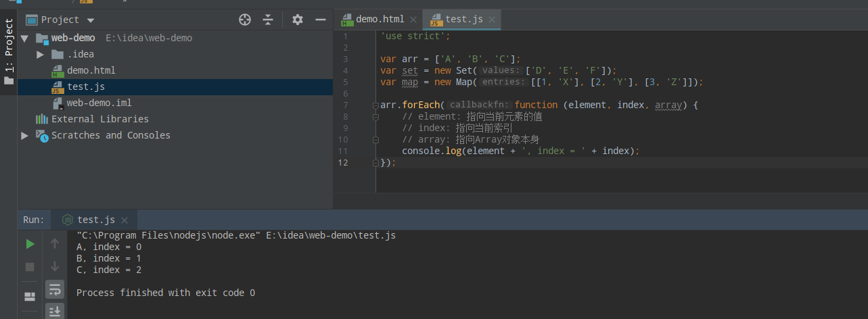Close the test.js editor tab
The height and width of the screenshot is (319, 868).
click(x=492, y=20)
